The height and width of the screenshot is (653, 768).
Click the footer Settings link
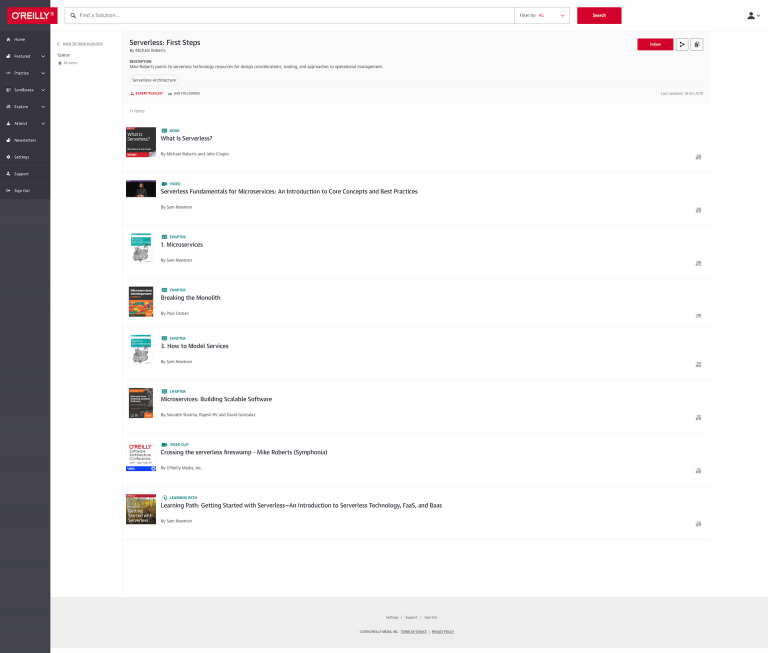click(392, 618)
